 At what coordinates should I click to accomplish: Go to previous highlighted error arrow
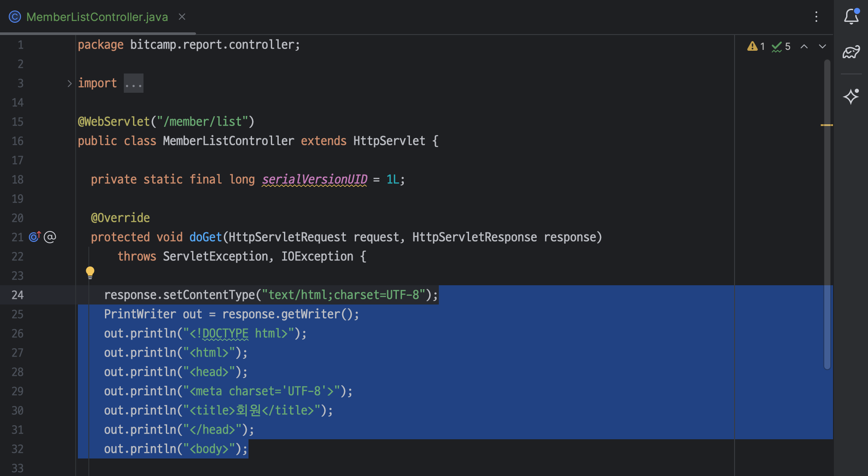[804, 46]
